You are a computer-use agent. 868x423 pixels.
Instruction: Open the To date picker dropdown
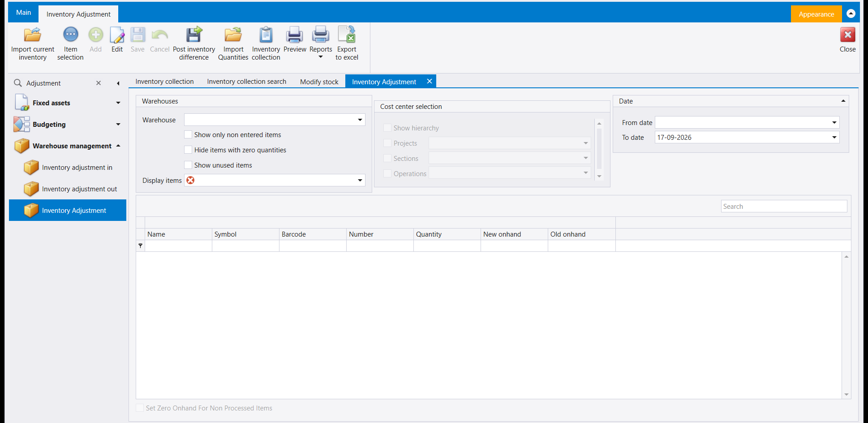click(x=834, y=137)
